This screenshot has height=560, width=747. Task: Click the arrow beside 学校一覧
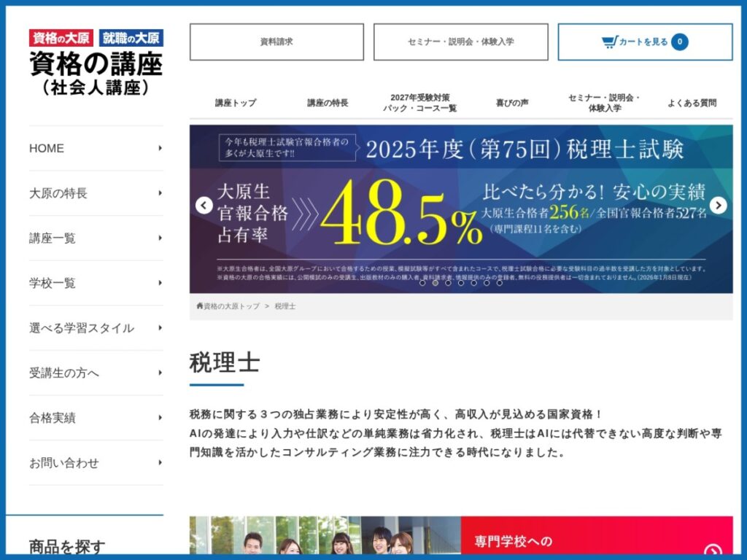click(x=160, y=283)
